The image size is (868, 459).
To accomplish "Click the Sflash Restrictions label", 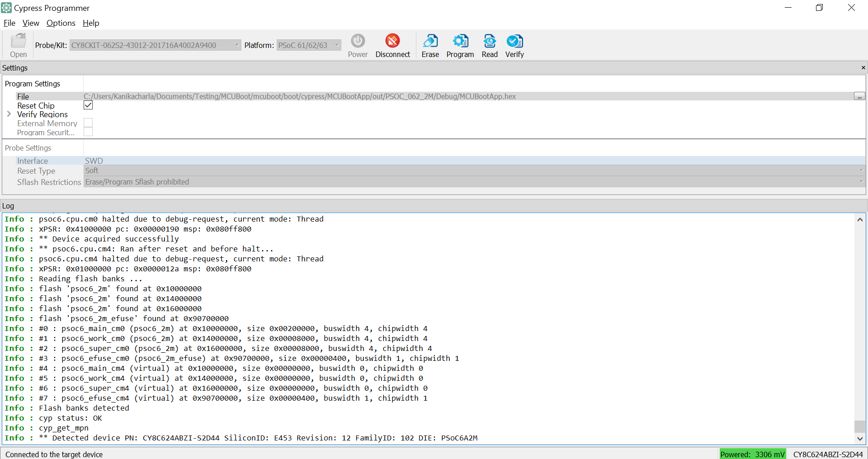I will pyautogui.click(x=49, y=182).
